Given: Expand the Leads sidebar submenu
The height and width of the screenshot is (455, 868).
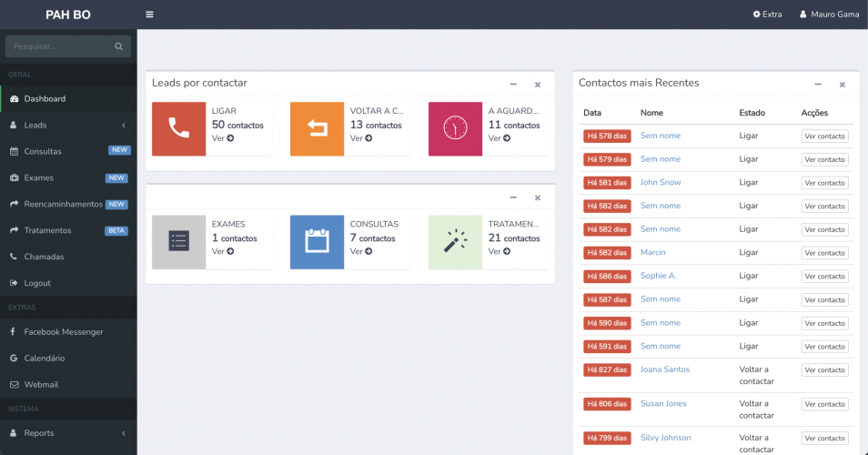Looking at the screenshot, I should tap(124, 126).
